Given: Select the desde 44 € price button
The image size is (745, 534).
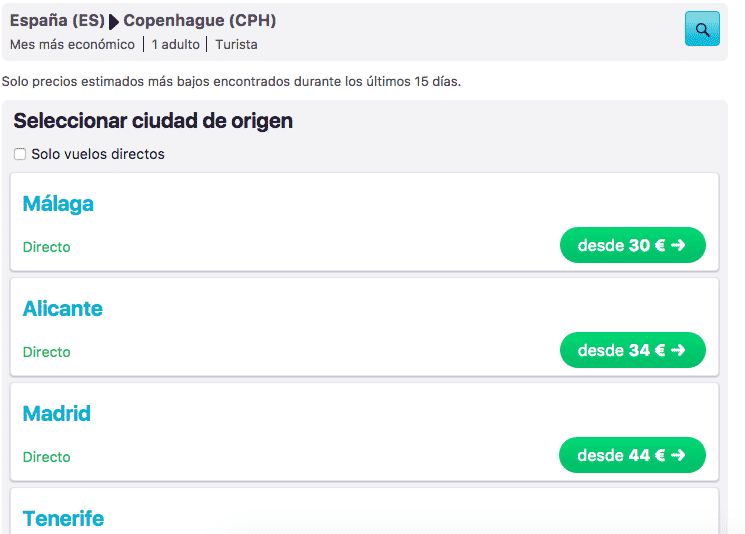Looking at the screenshot, I should coord(632,455).
